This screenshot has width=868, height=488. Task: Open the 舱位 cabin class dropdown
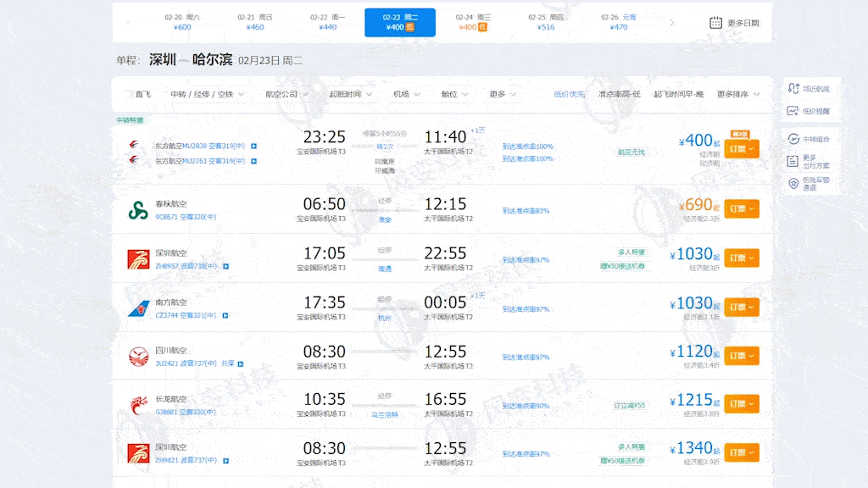coord(449,94)
